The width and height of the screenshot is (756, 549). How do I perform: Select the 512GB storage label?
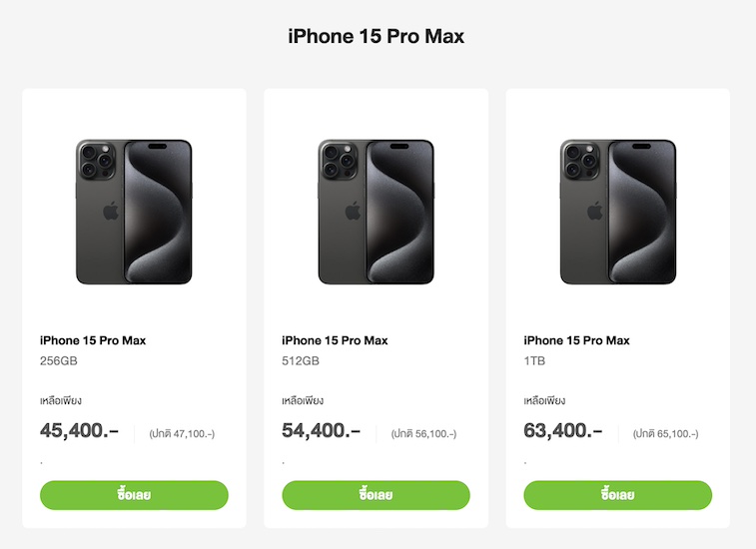[301, 361]
